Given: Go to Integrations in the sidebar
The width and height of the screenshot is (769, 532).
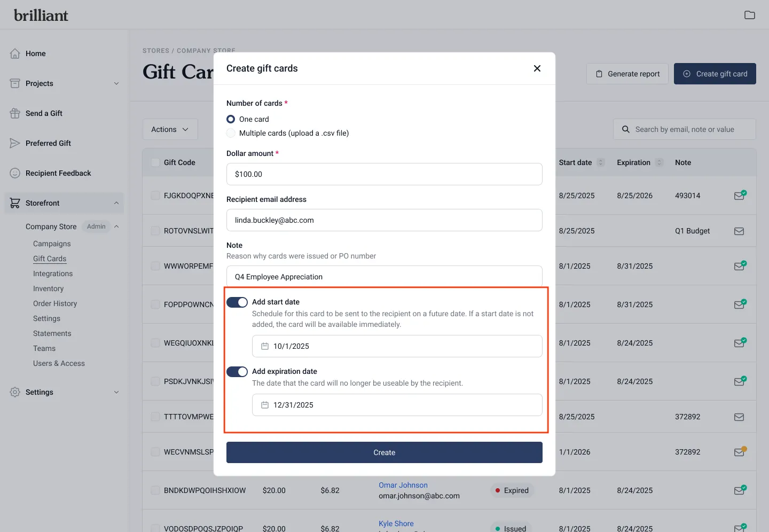Looking at the screenshot, I should 53,273.
